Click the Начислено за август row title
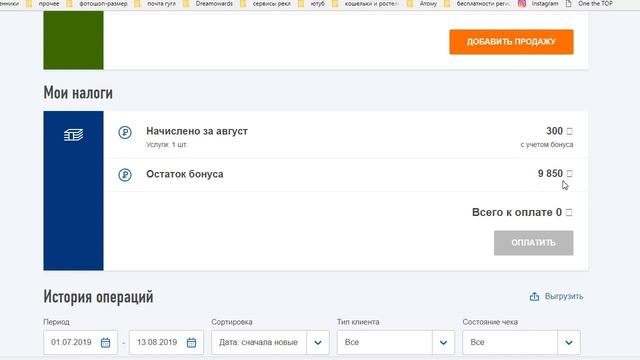 point(197,131)
